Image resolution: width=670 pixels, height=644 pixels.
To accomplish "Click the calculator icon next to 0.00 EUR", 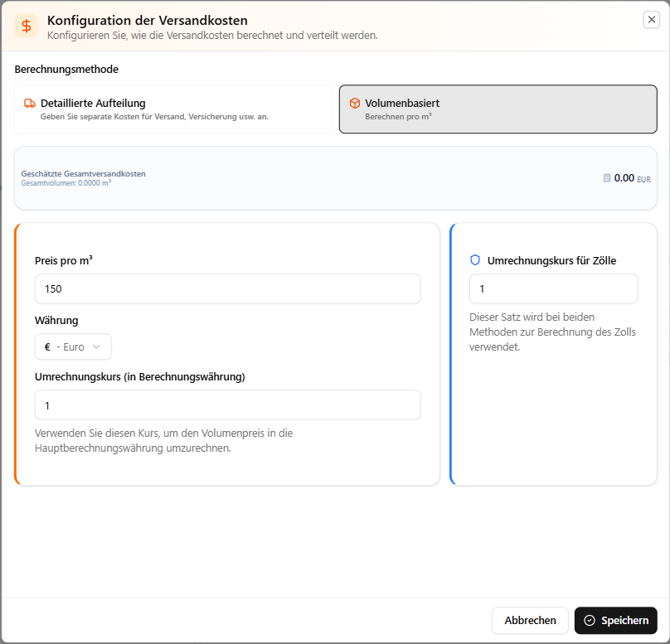I will tap(607, 178).
